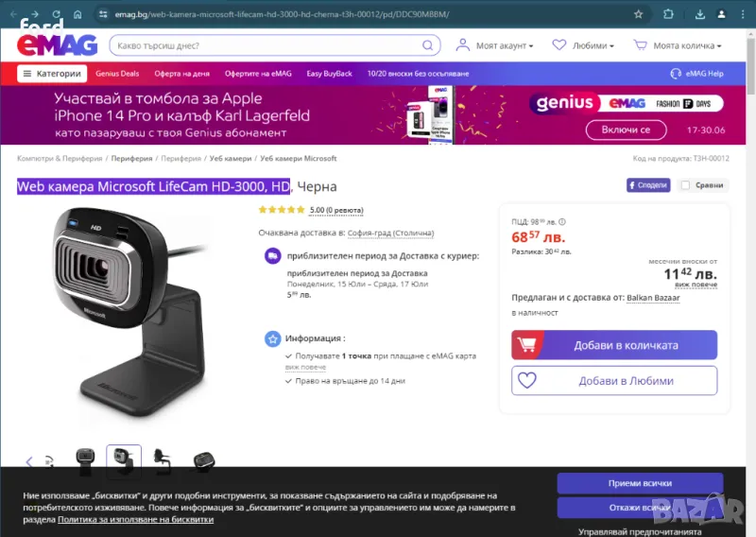The image size is (756, 537).
Task: Click the eMAG logo
Action: click(x=57, y=44)
